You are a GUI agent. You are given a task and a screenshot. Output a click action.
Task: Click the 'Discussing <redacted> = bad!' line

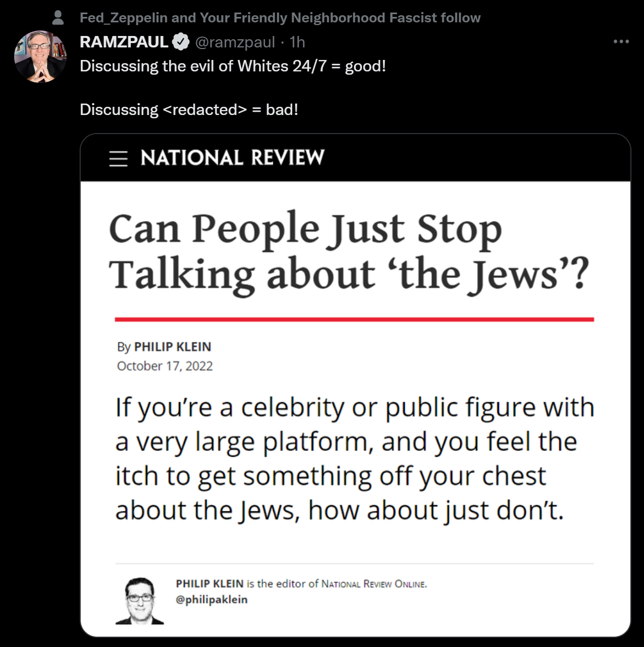[x=189, y=110]
